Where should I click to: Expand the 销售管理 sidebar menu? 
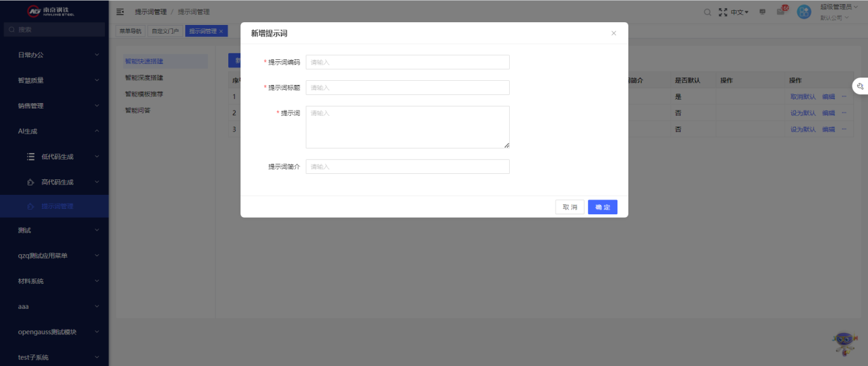point(54,106)
